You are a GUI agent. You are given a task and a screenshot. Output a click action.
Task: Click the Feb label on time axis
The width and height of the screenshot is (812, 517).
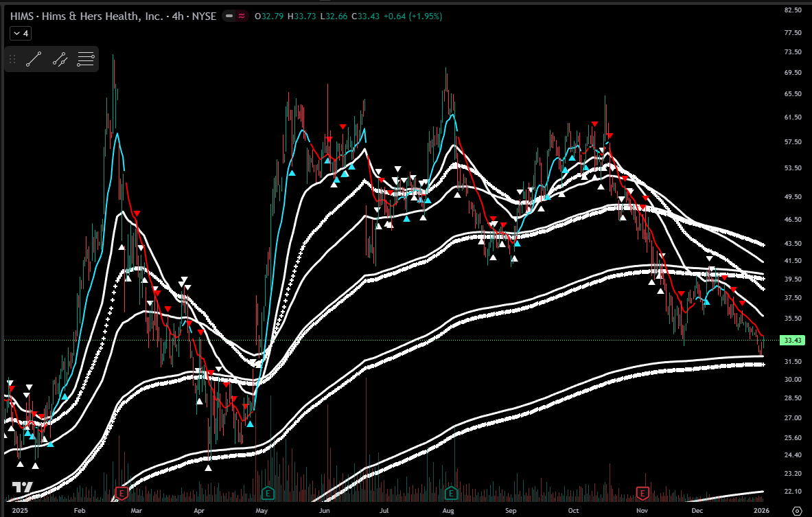pos(79,510)
